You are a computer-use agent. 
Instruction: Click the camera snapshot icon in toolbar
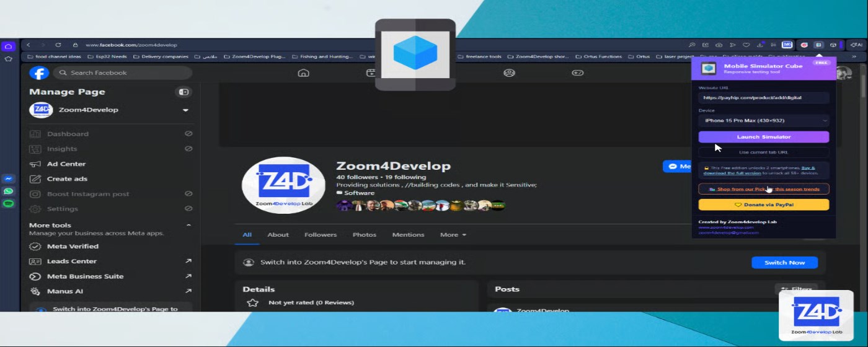[x=719, y=45]
